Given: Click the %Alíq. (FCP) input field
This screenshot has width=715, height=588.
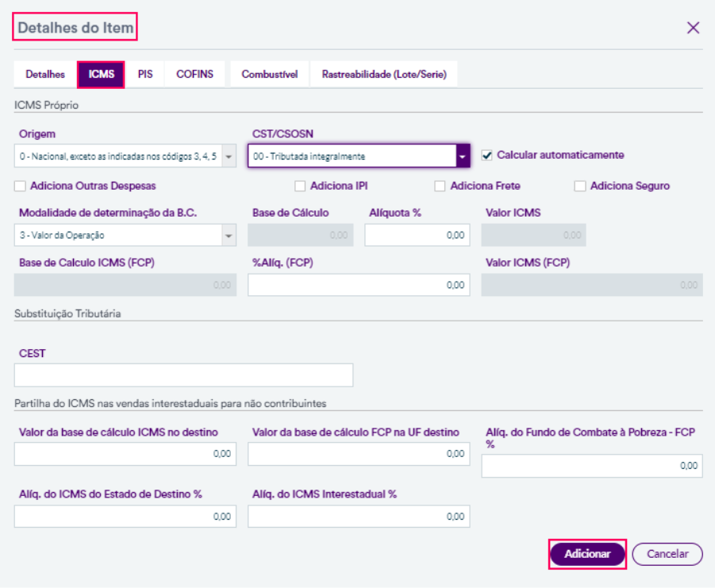Looking at the screenshot, I should tap(358, 285).
